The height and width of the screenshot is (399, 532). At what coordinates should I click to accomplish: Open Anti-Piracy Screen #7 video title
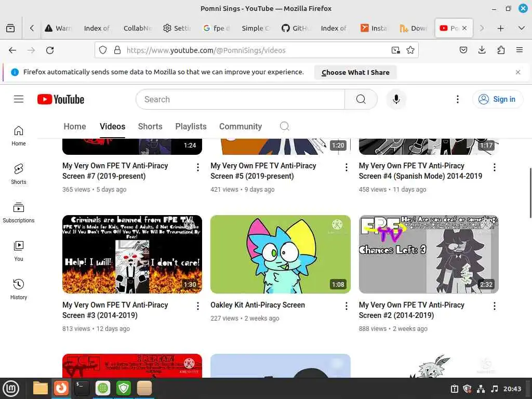(x=115, y=171)
